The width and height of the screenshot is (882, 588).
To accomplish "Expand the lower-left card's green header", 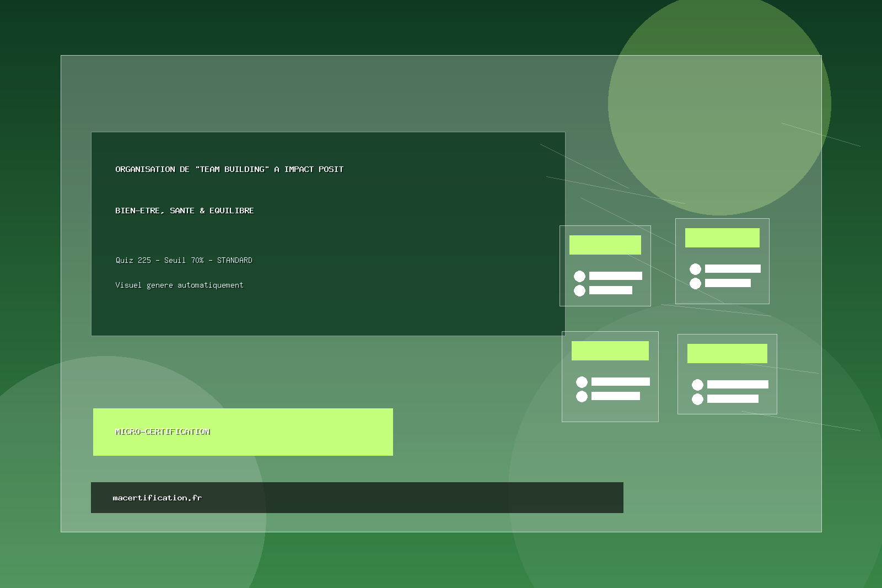I will point(610,350).
